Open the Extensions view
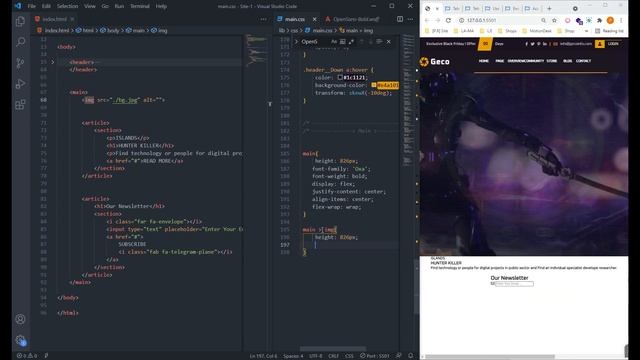Screen dimensions: 640x360 20,104
